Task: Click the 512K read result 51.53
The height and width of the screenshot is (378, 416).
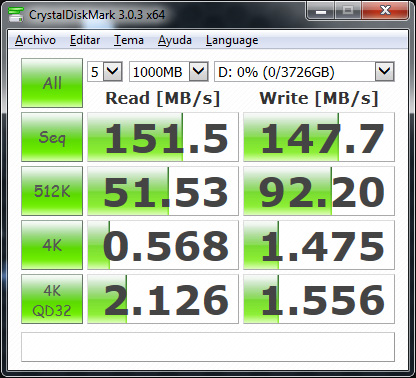Action: click(x=163, y=191)
